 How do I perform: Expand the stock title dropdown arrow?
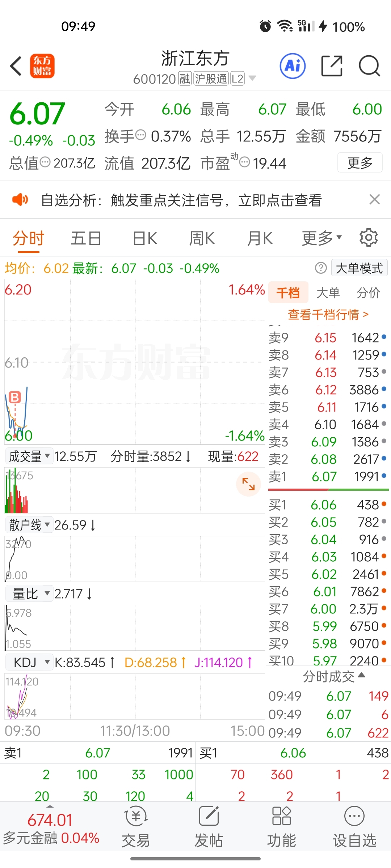[x=252, y=78]
